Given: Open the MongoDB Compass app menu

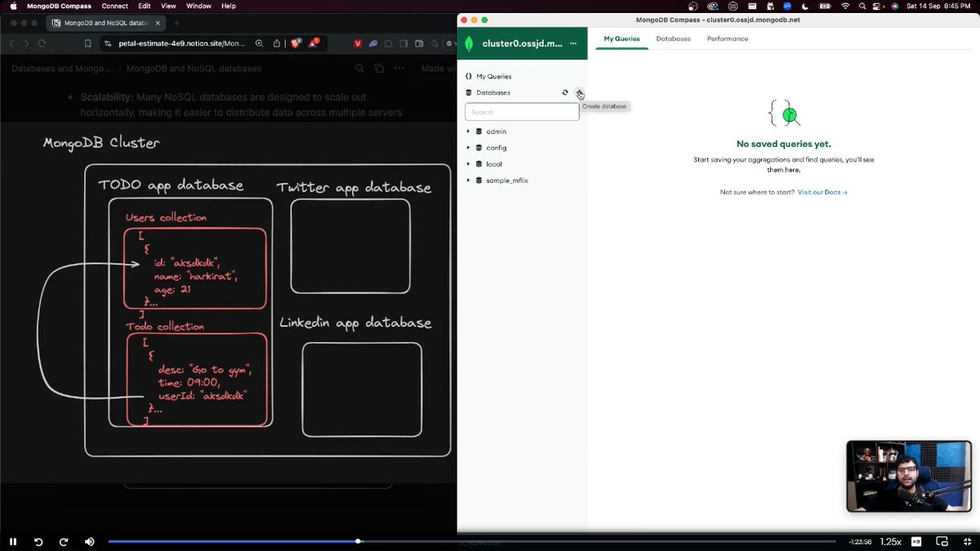Looking at the screenshot, I should coord(58,6).
